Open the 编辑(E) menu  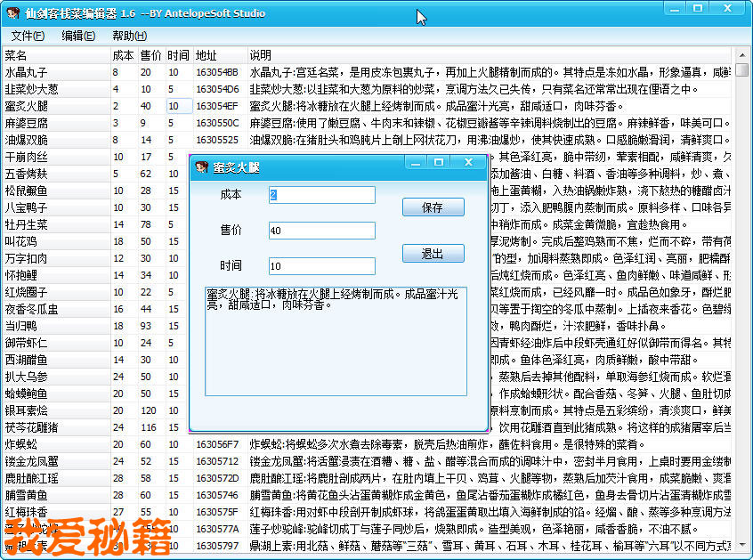78,36
